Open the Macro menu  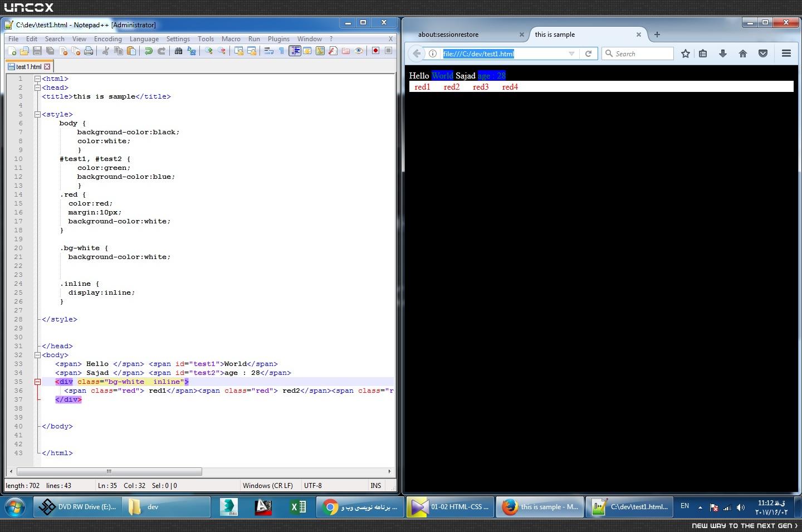pos(231,39)
